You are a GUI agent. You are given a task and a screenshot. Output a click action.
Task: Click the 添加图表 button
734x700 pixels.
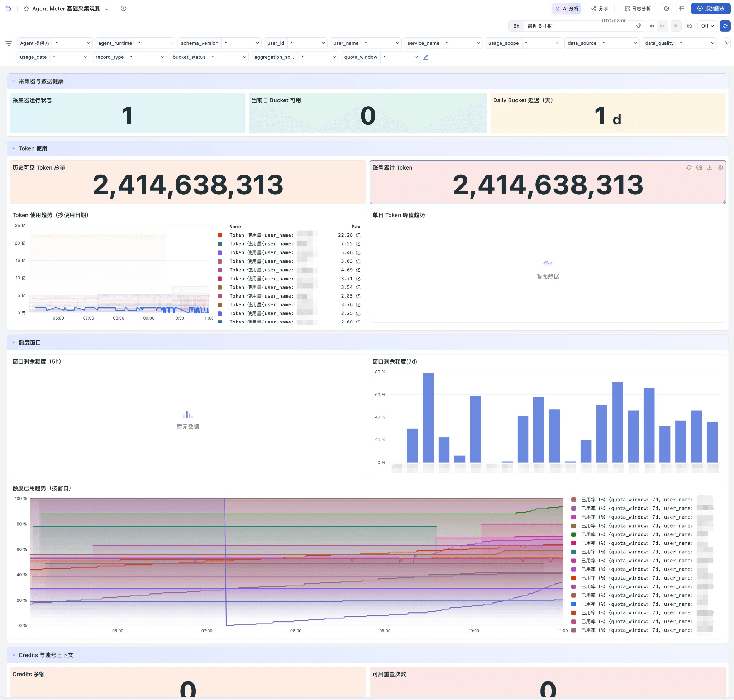click(x=710, y=9)
